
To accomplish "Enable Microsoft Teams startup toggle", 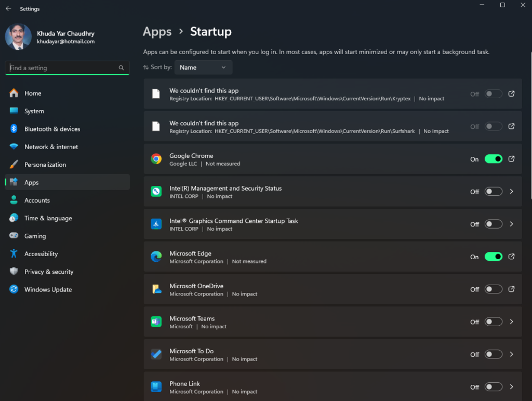I will coord(493,322).
